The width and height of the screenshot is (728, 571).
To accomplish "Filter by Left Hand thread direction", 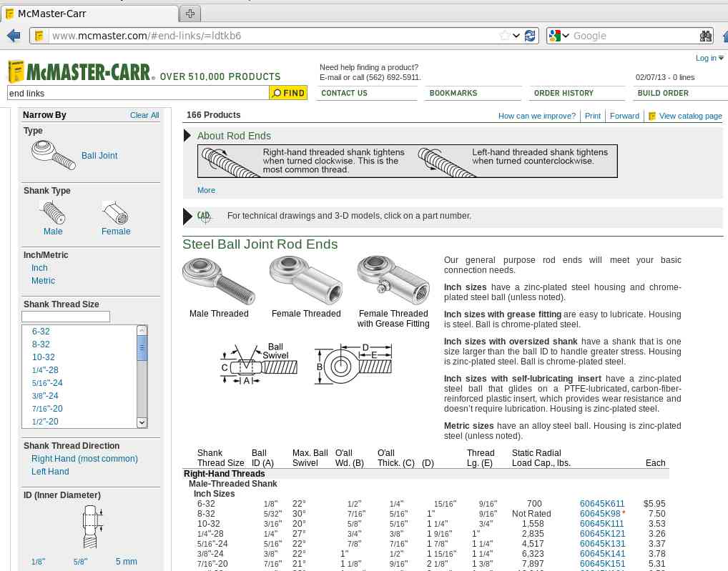I will click(50, 471).
